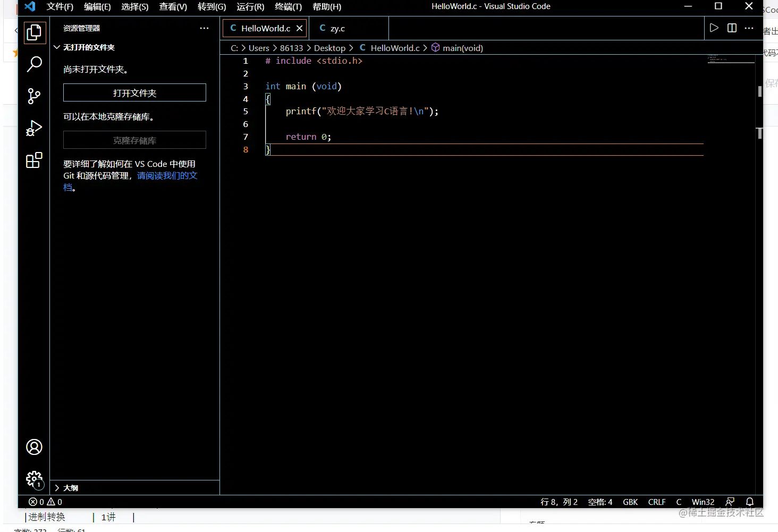This screenshot has width=778, height=532.
Task: Open the Extensions view
Action: (x=34, y=161)
